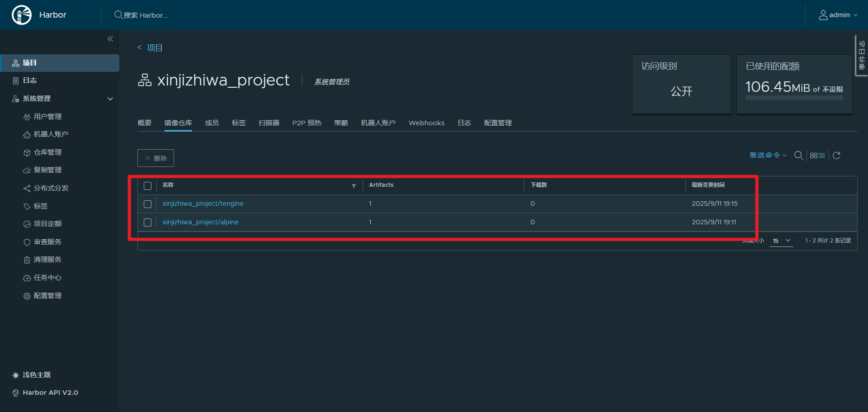Sort by the Artifacts column header
868x412 pixels.
pos(381,185)
